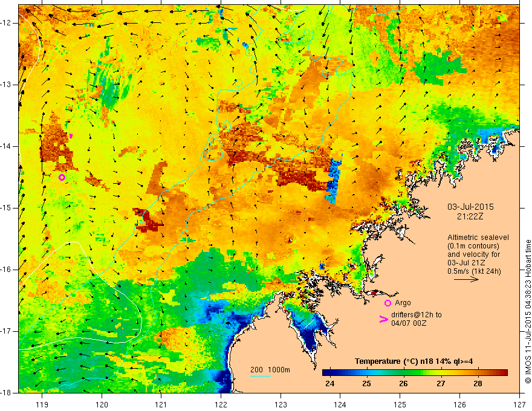This screenshot has width=532, height=411.
Task: Click the longitude label 126
Action: [459, 404]
